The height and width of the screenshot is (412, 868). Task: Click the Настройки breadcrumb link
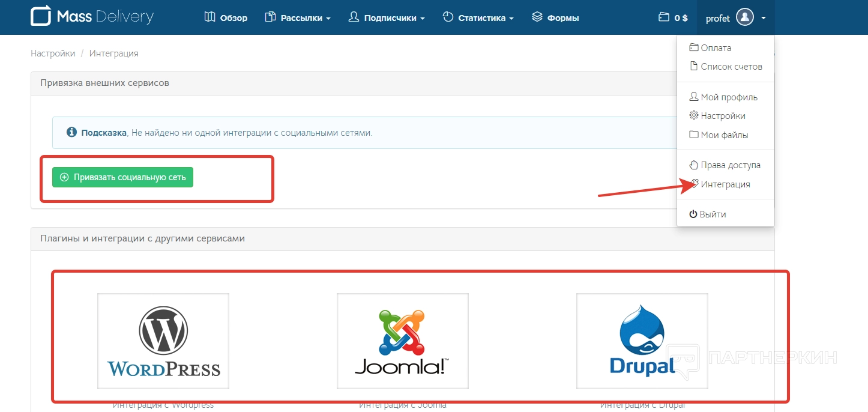click(x=53, y=53)
